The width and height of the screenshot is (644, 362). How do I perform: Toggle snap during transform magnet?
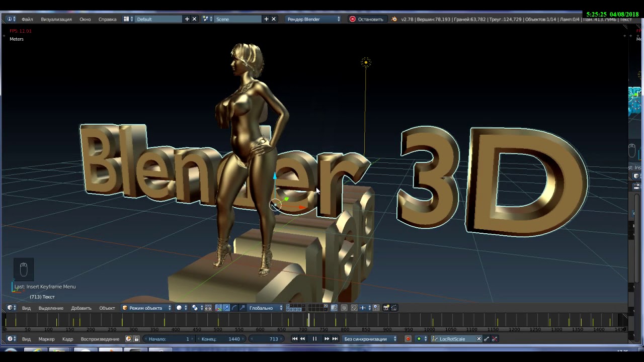click(x=354, y=308)
